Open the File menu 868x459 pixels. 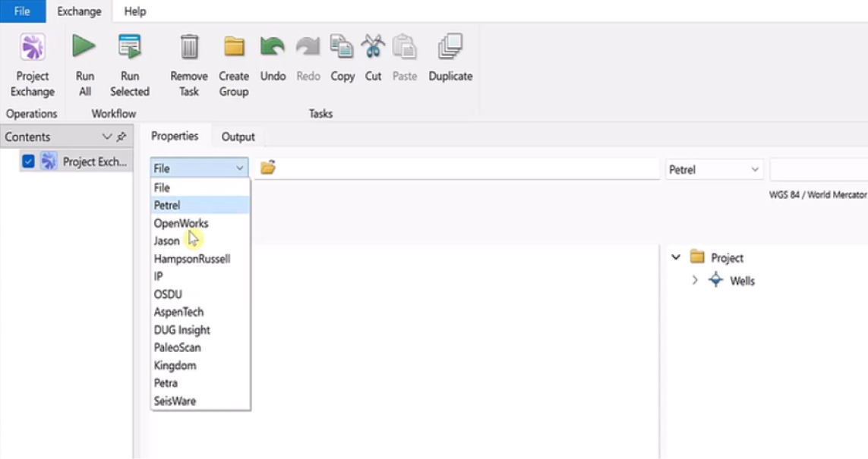22,11
